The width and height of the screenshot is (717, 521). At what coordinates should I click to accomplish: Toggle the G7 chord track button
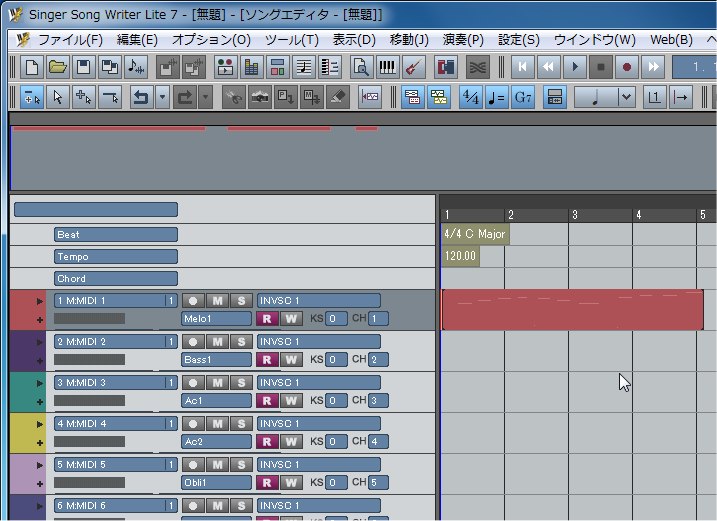[523, 97]
